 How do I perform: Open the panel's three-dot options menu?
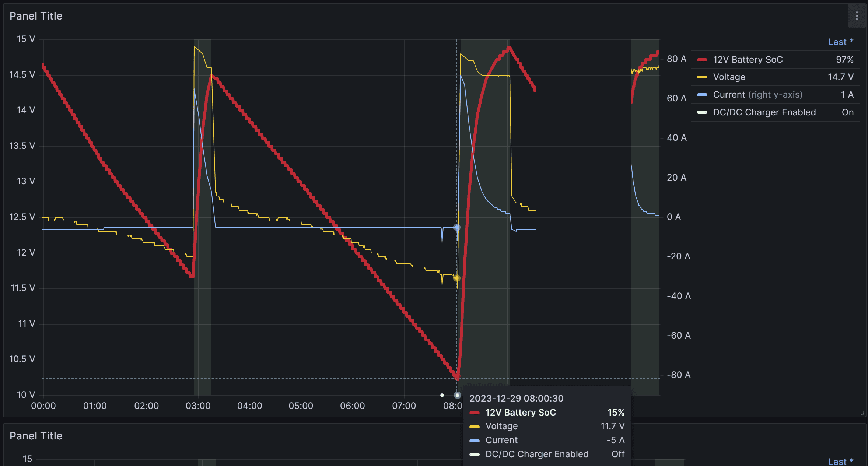[x=857, y=16]
